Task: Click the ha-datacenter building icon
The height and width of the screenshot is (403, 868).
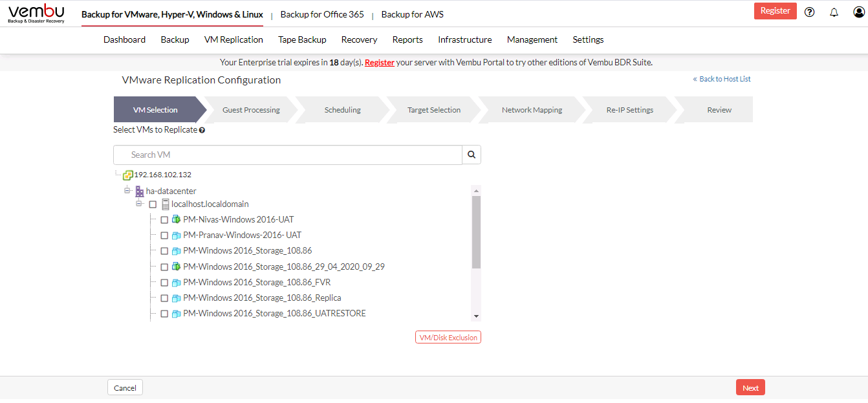Action: (x=140, y=191)
